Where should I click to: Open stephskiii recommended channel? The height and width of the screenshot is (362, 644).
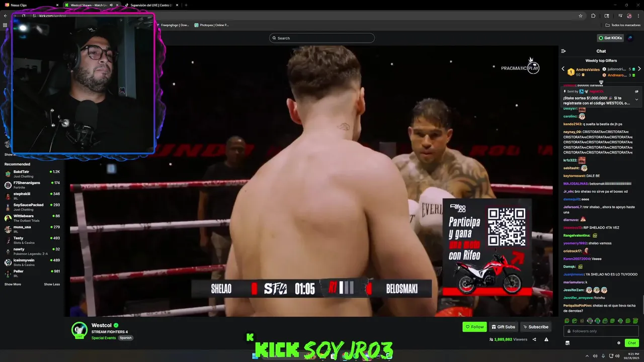(32, 196)
